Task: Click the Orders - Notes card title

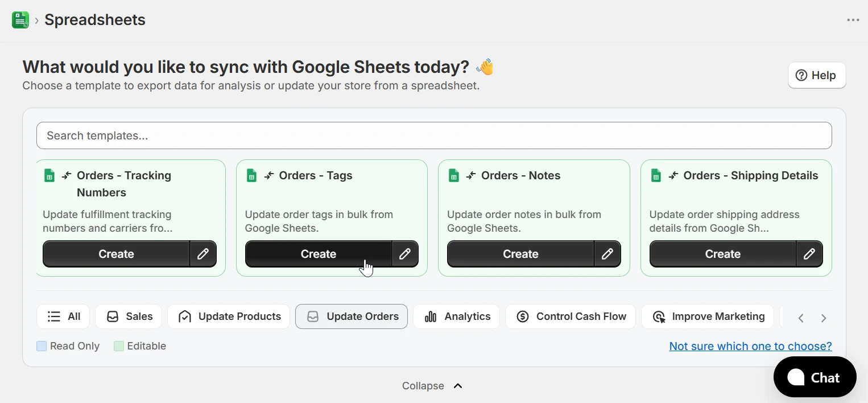Action: pos(521,176)
